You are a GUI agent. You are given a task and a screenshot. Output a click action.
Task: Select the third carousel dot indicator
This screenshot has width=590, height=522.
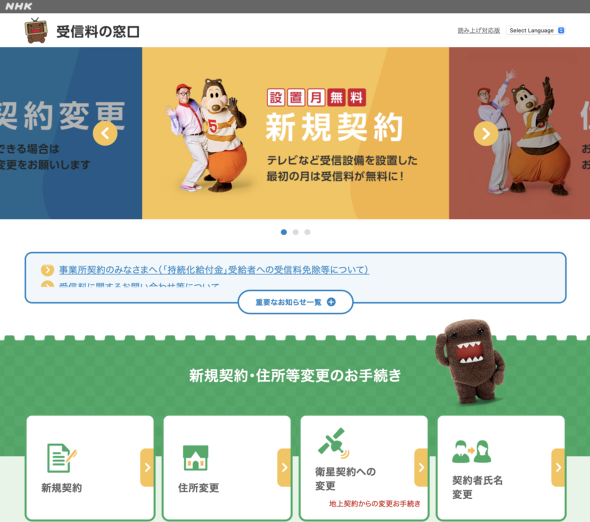click(307, 232)
